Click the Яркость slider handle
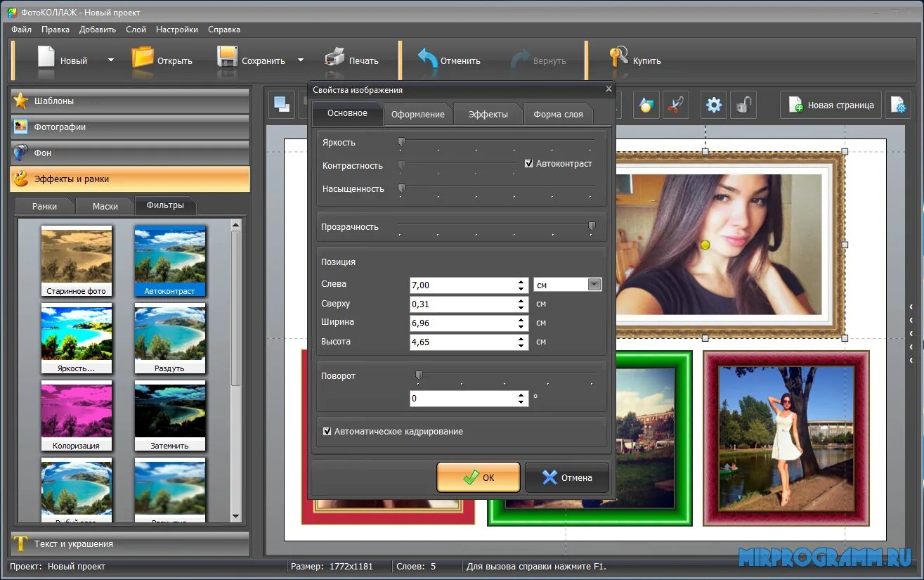The image size is (924, 580). (401, 142)
